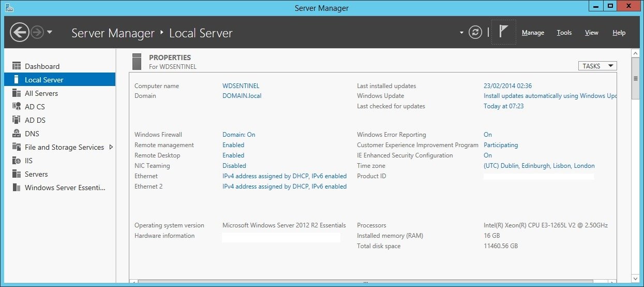Click the Intel(R) Xeon(R) CPU processor text
Viewport: 644px width, 287px height.
coord(546,225)
